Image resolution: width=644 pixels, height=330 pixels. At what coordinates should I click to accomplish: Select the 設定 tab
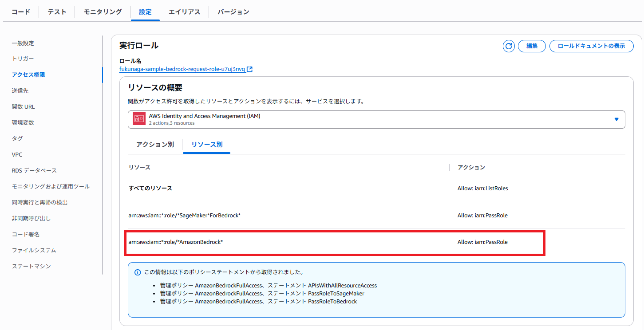click(145, 12)
